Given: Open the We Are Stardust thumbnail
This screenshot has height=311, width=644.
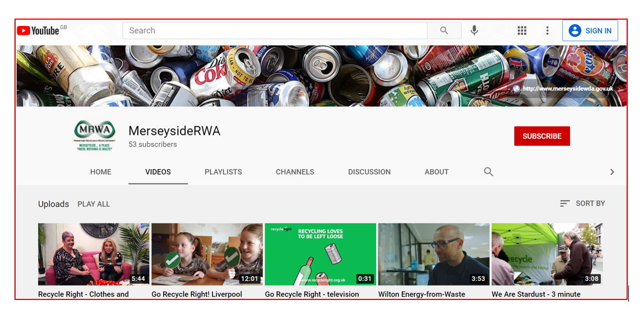Looking at the screenshot, I should (547, 254).
